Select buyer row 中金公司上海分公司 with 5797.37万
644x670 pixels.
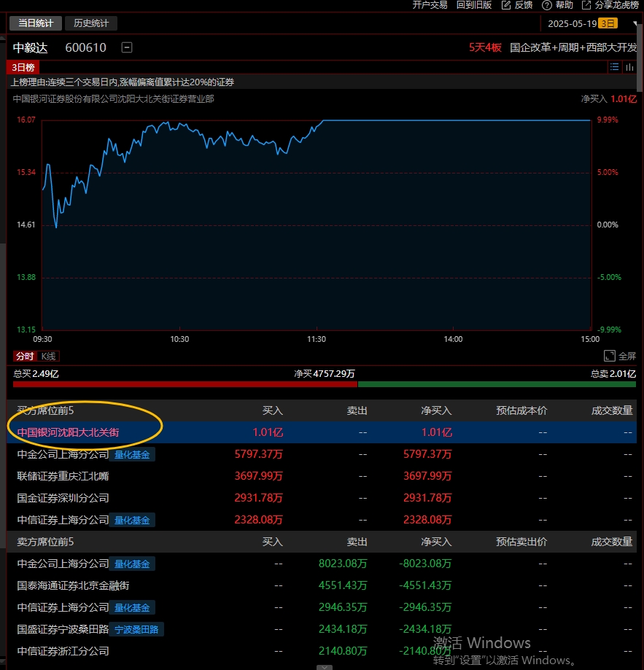point(322,454)
